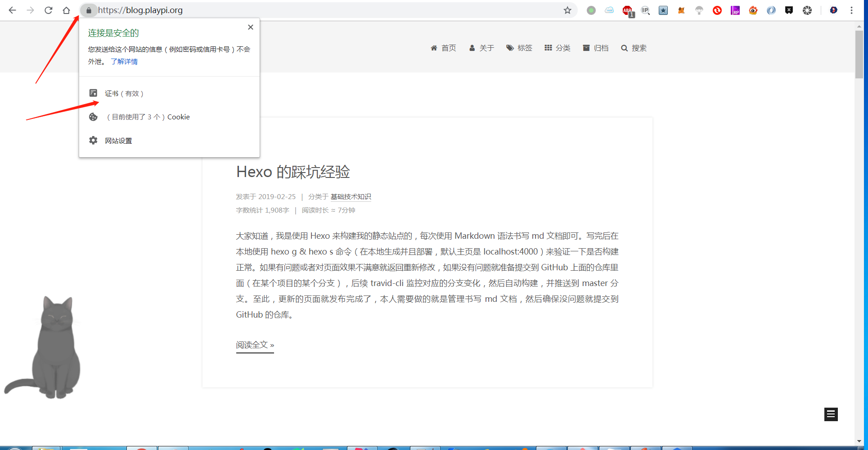Click the scrollbar down arrow
The width and height of the screenshot is (868, 450).
coord(859,441)
